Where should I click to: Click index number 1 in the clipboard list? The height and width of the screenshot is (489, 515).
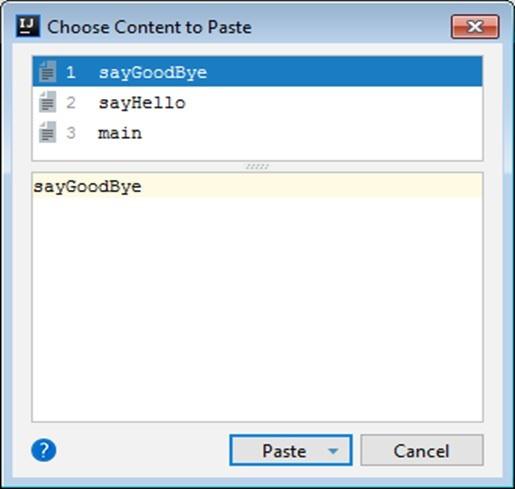click(x=70, y=72)
